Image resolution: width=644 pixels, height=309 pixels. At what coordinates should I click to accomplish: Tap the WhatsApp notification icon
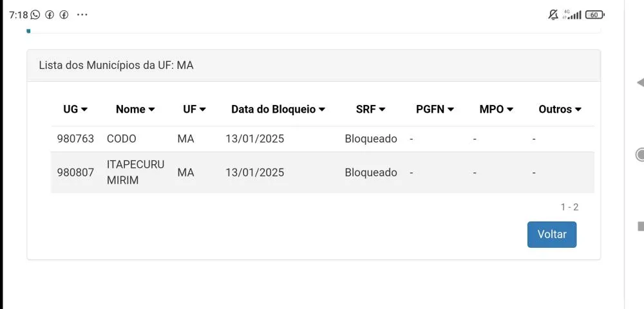click(x=35, y=15)
